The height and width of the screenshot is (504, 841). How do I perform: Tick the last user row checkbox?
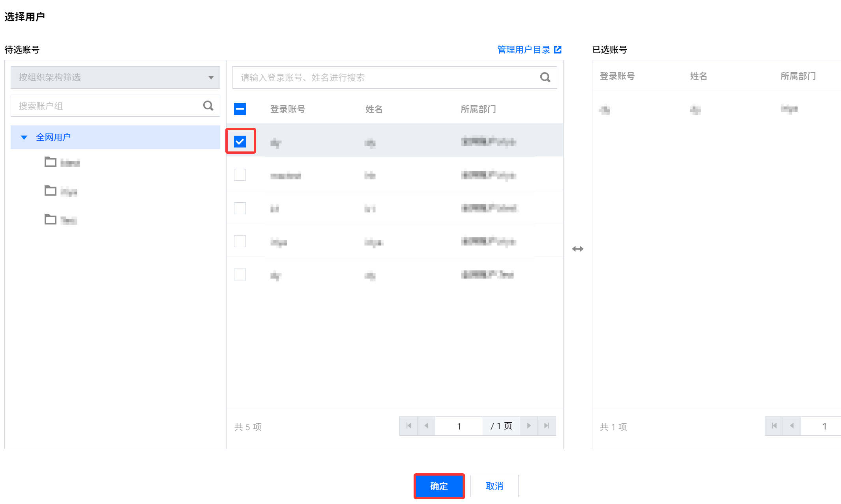[240, 274]
